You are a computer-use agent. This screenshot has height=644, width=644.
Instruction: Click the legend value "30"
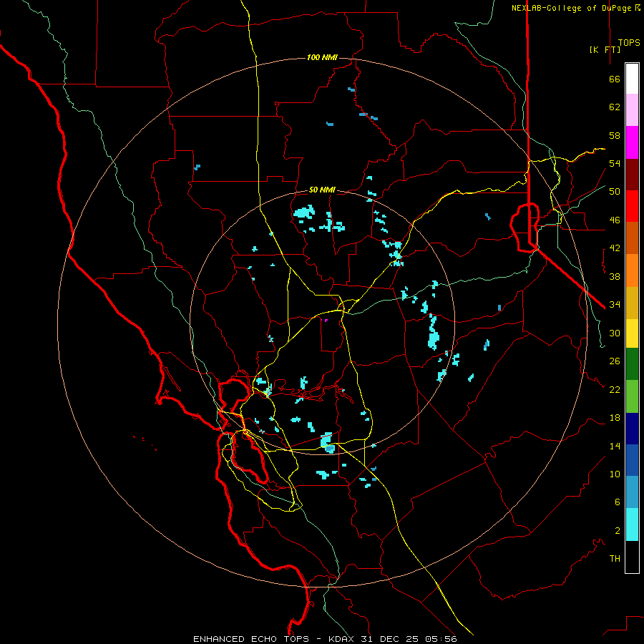coord(615,333)
